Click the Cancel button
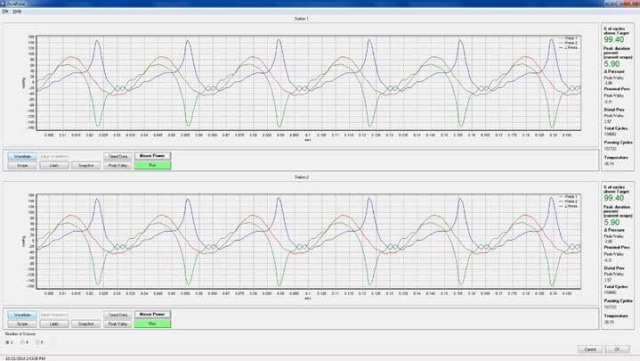 [x=590, y=349]
